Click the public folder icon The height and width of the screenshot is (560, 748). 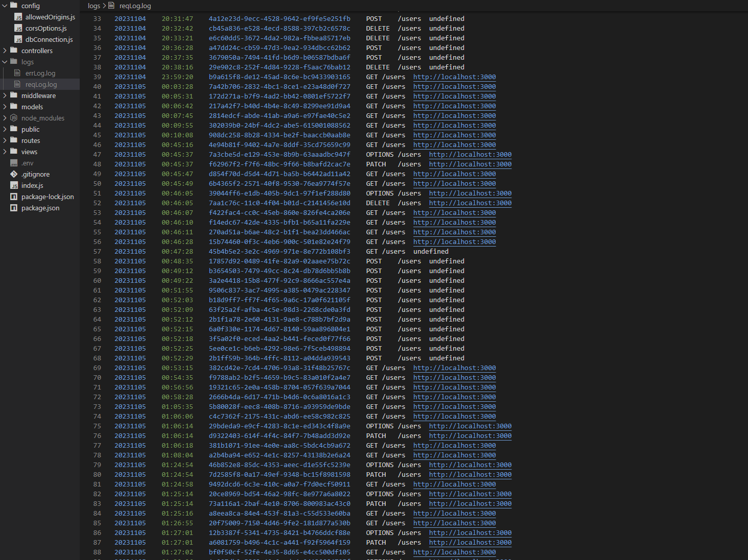14,129
